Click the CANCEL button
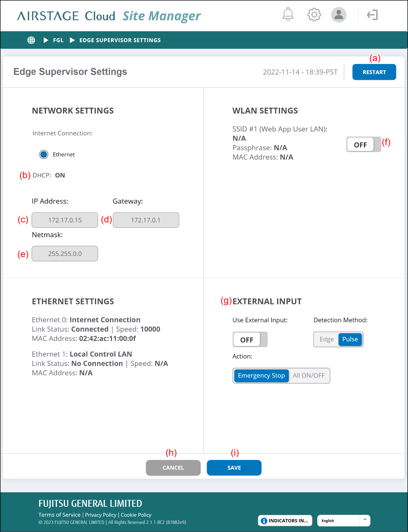The image size is (408, 532). (173, 468)
